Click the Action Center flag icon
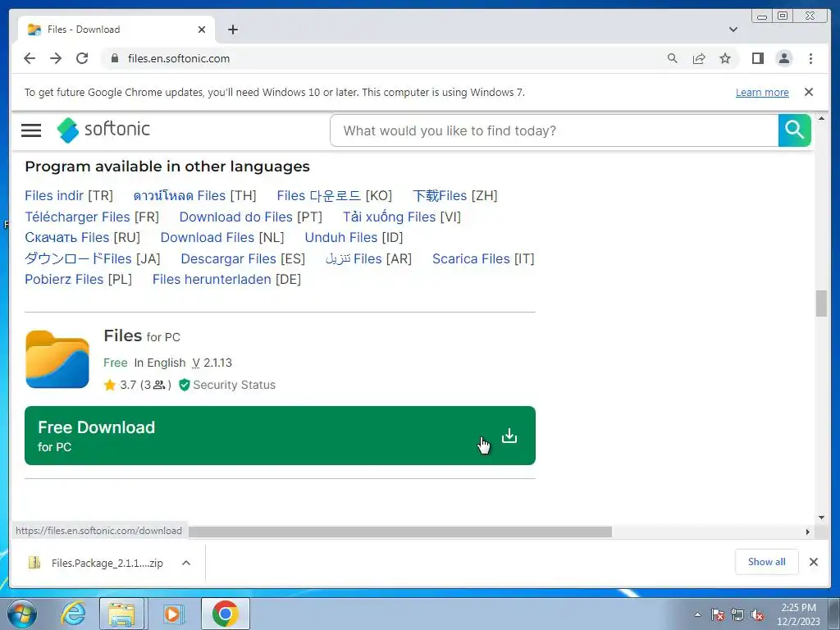This screenshot has height=630, width=840. [x=717, y=614]
